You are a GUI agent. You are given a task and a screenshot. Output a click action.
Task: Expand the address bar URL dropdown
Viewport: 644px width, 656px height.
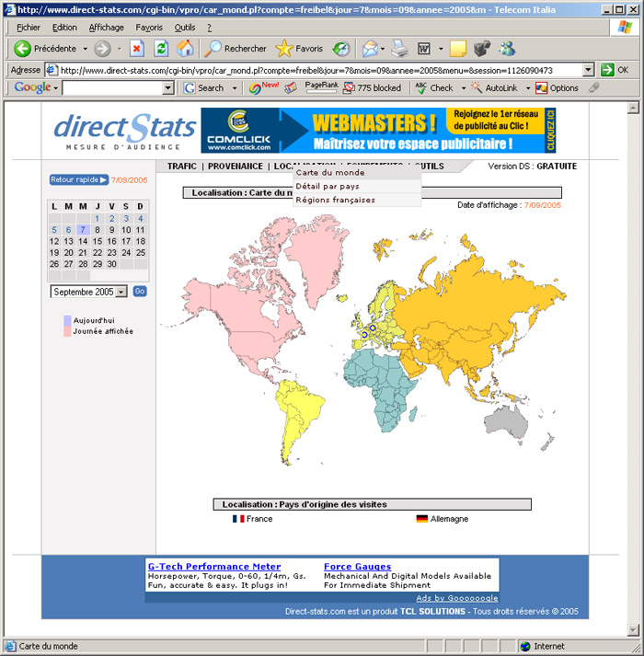[x=588, y=70]
